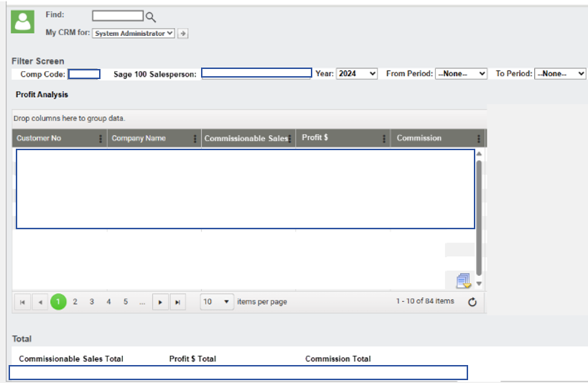Go to the last page of results
The height and width of the screenshot is (383, 588).
(x=177, y=303)
